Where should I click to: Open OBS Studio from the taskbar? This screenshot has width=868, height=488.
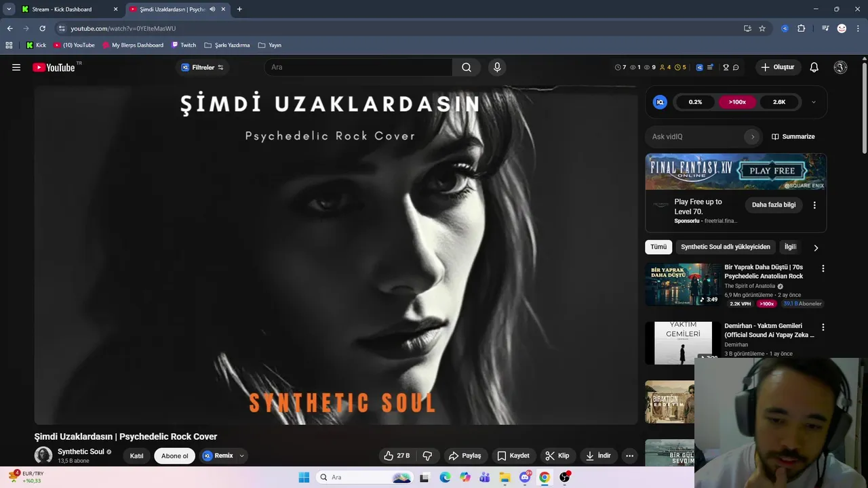pos(564,477)
